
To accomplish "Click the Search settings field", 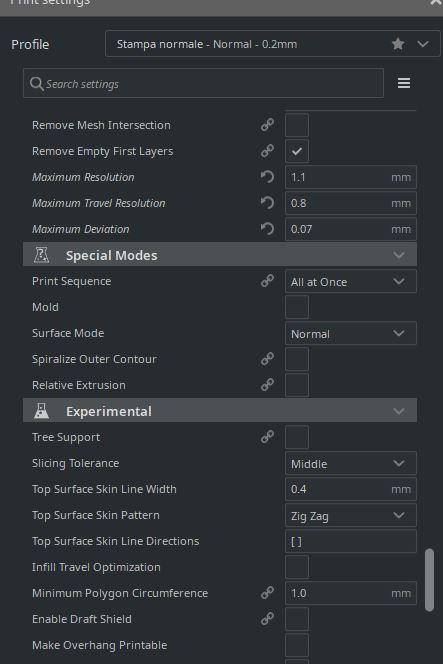I will coord(203,83).
